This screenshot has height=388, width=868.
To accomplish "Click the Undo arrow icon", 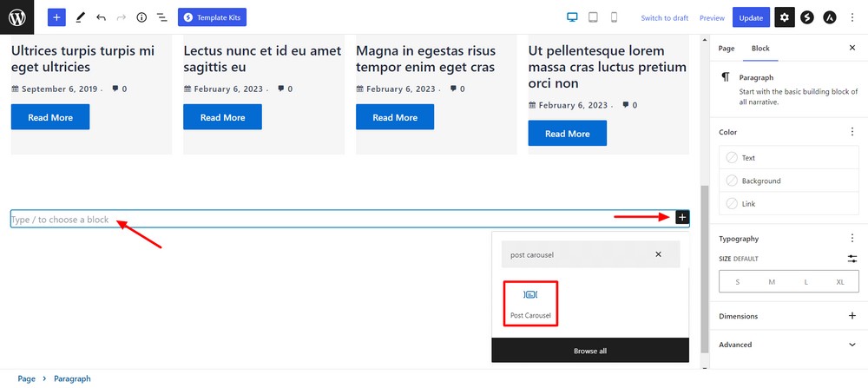I will [101, 17].
